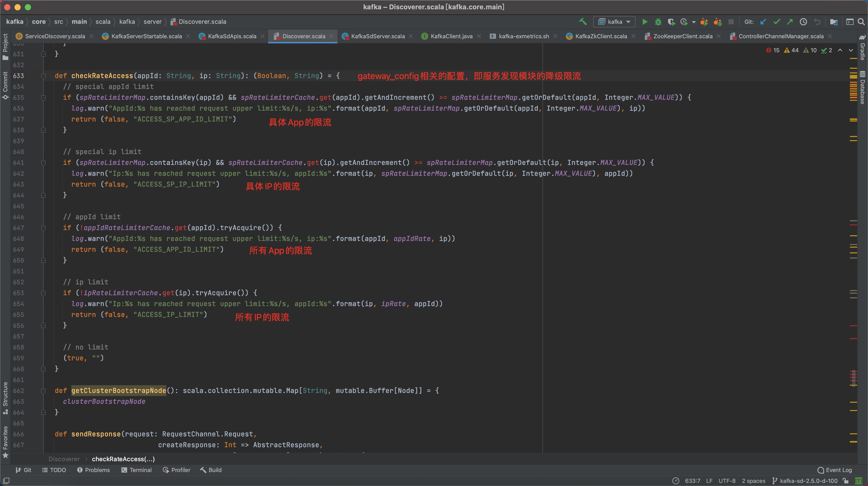Viewport: 868px width, 486px height.
Task: Open the Terminal tool window
Action: tap(136, 470)
